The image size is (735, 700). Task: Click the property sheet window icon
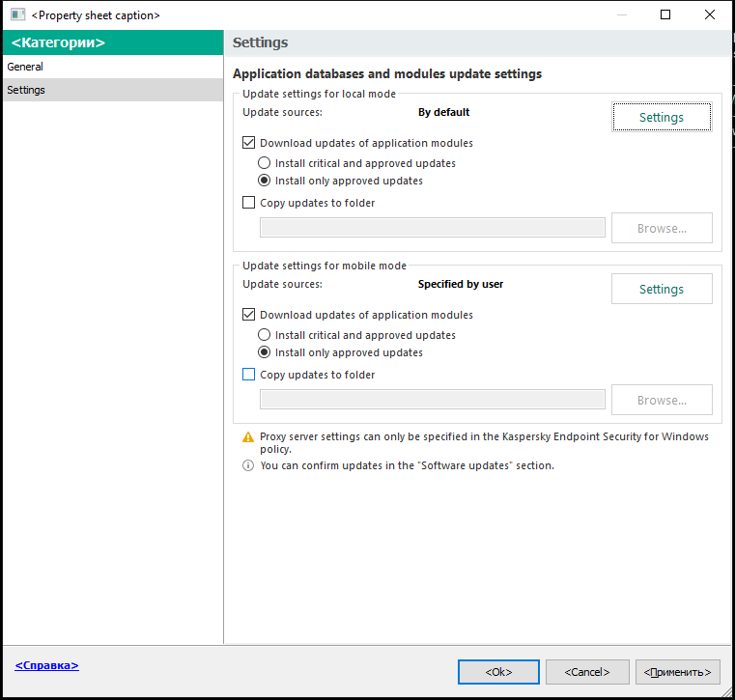click(17, 15)
